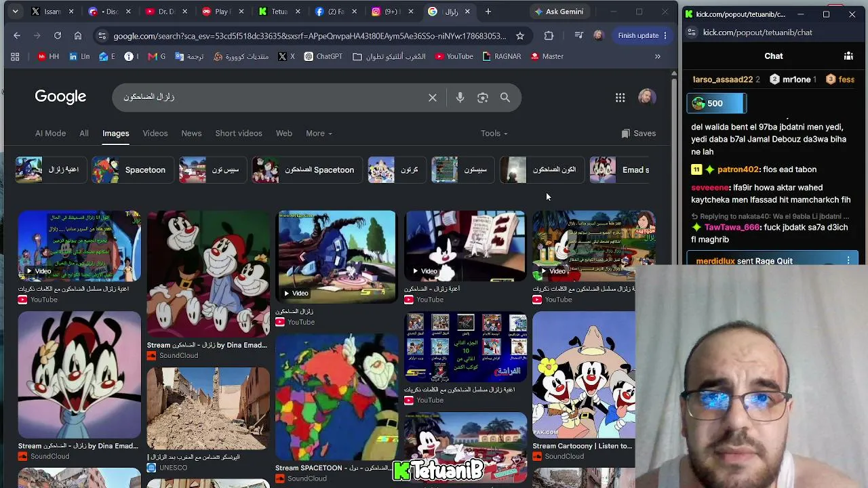
Task: Filter images by سبيستون chip
Action: coord(462,170)
